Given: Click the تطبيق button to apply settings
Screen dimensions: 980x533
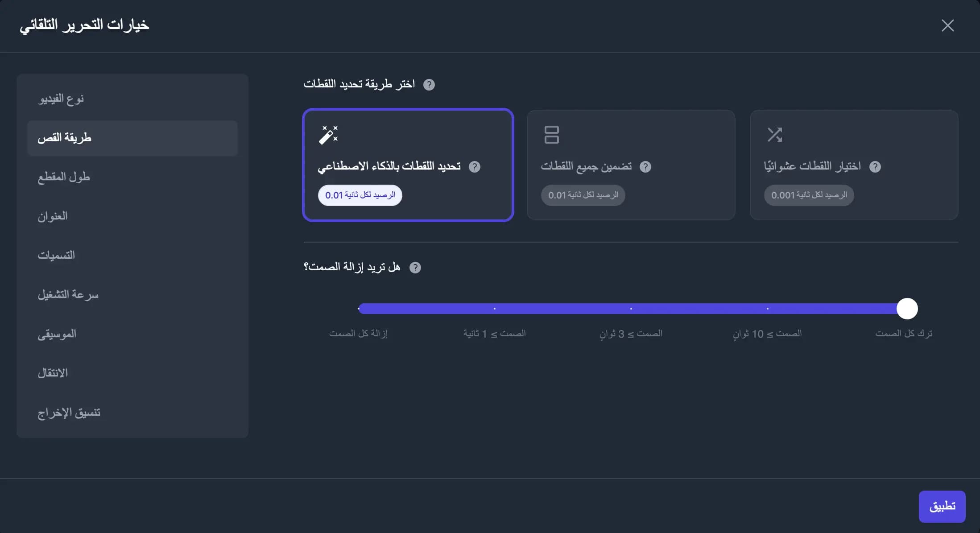Looking at the screenshot, I should [942, 506].
